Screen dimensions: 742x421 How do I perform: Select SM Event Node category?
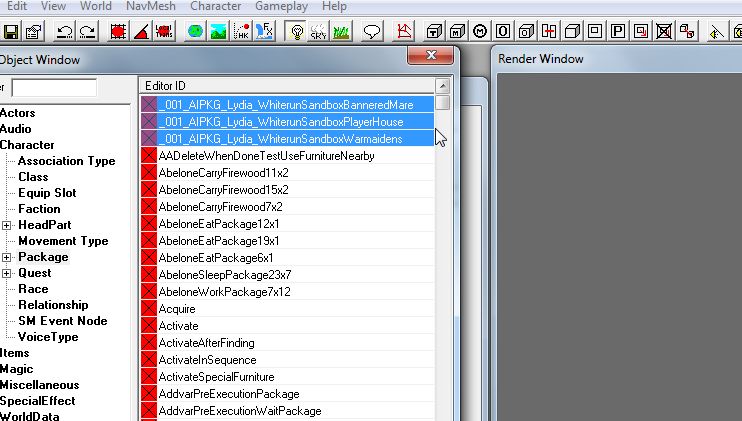[x=63, y=321]
